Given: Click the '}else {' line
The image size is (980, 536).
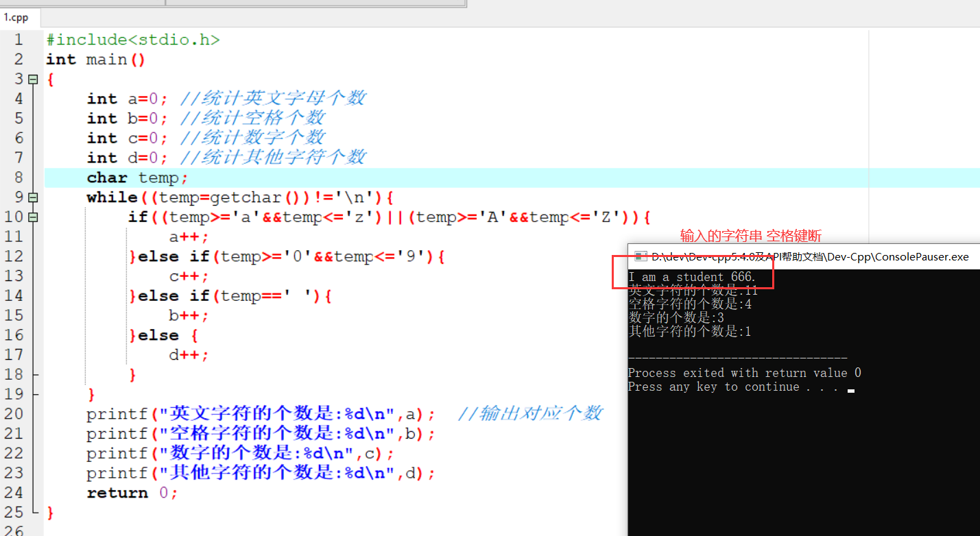Looking at the screenshot, I should 164,336.
